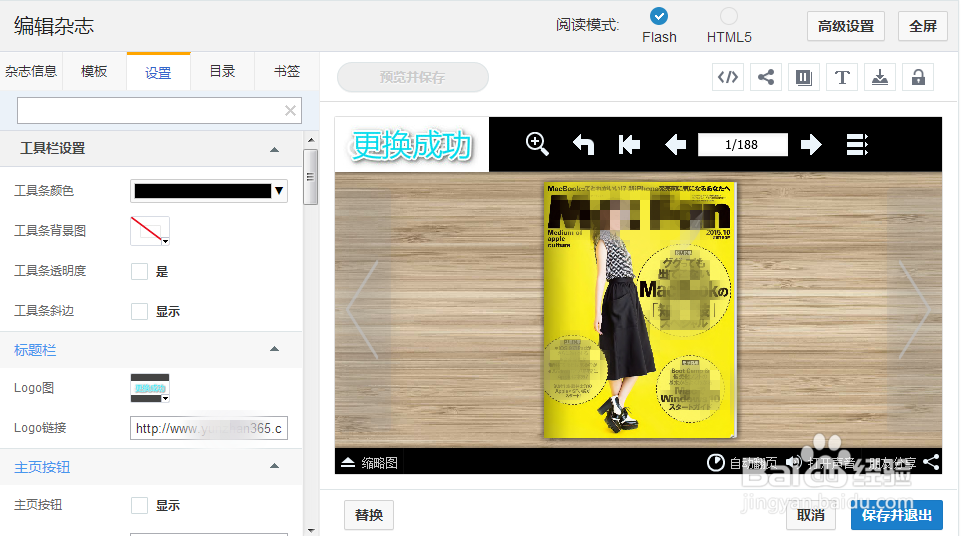This screenshot has height=536, width=966.
Task: Switch to 书签 tab
Action: click(x=287, y=71)
